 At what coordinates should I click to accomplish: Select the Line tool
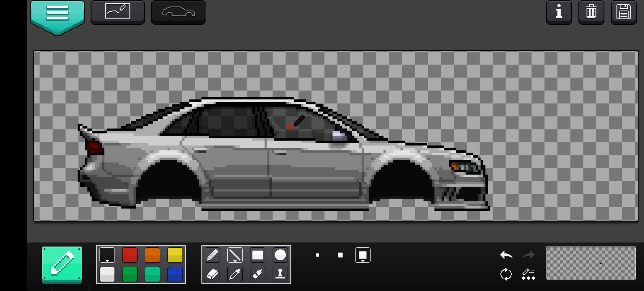pos(235,255)
